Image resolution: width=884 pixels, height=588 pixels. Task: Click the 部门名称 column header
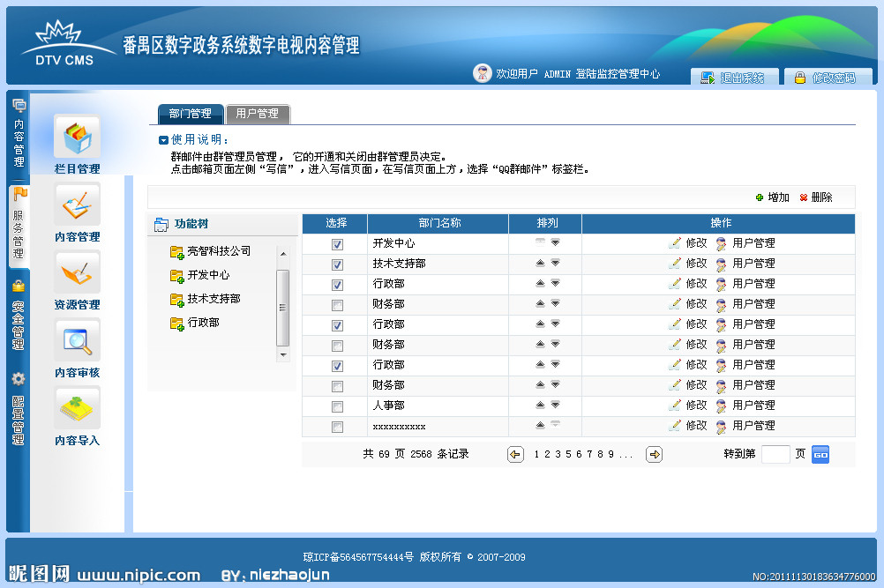coord(438,224)
